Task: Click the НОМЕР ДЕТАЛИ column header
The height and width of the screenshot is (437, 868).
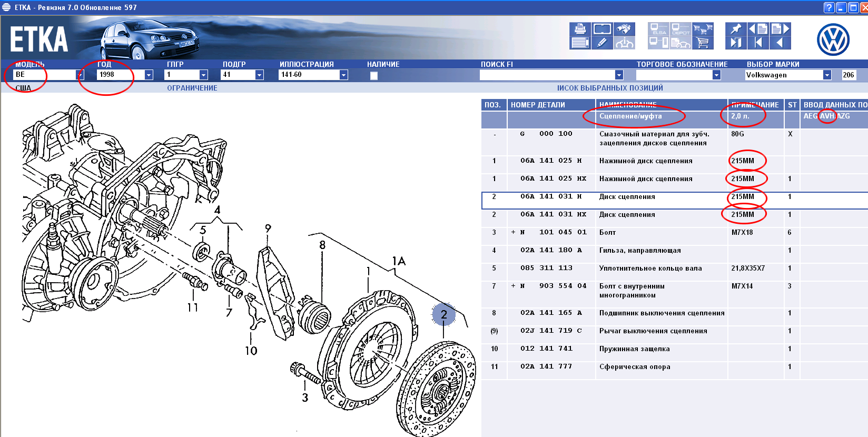Action: [x=551, y=105]
